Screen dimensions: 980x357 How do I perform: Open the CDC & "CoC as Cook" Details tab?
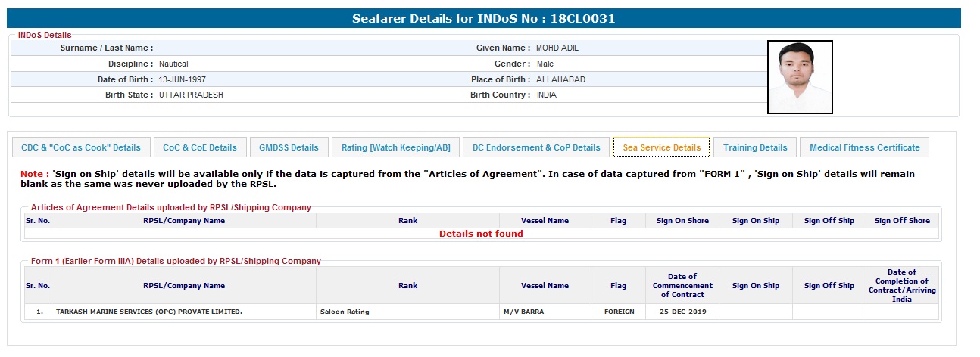81,147
